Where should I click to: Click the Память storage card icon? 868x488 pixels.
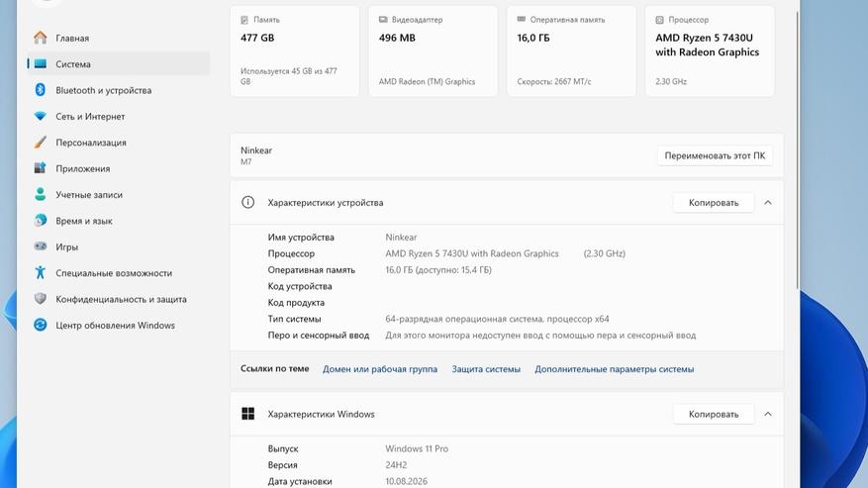pyautogui.click(x=244, y=20)
